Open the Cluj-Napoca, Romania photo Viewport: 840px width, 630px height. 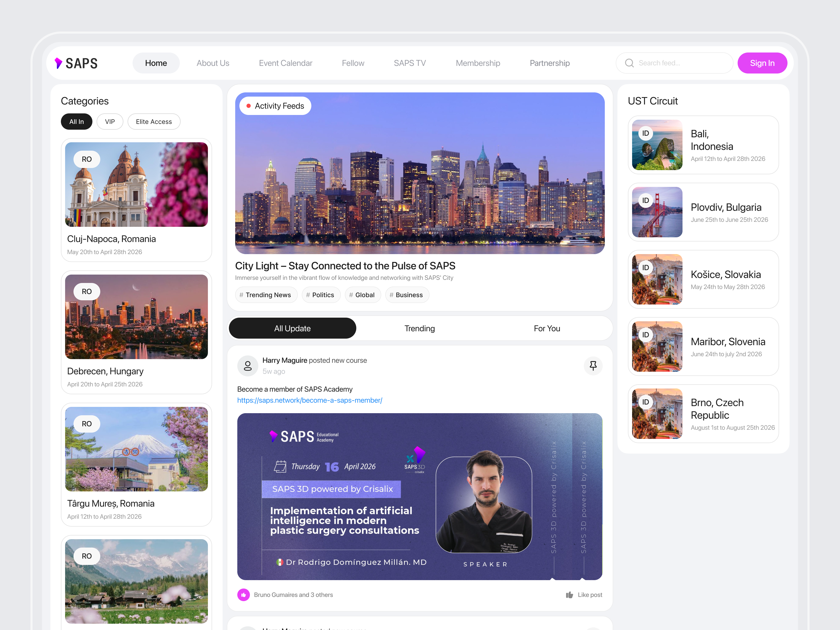pos(136,185)
